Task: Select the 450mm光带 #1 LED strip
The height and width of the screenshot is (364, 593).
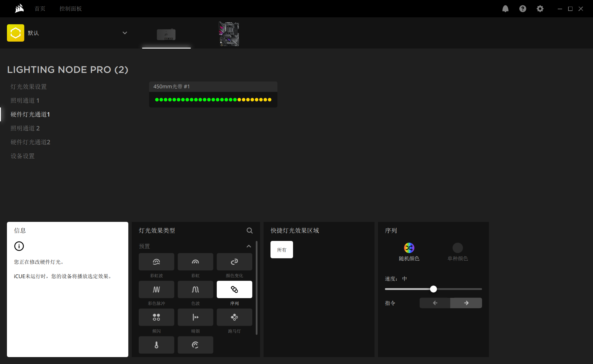Action: 213,86
